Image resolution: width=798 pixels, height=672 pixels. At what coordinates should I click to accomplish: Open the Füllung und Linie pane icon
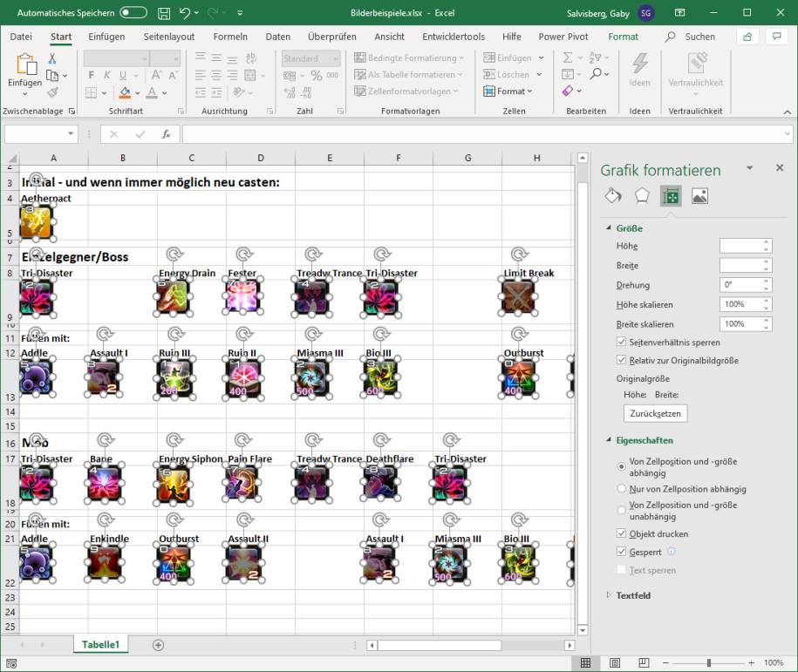[x=611, y=195]
